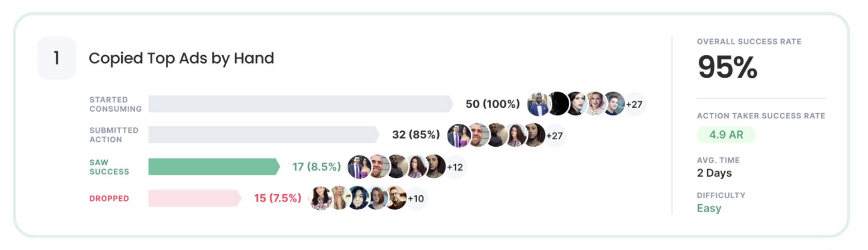The height and width of the screenshot is (250, 868).
Task: Click the Easy difficulty label
Action: tap(709, 208)
